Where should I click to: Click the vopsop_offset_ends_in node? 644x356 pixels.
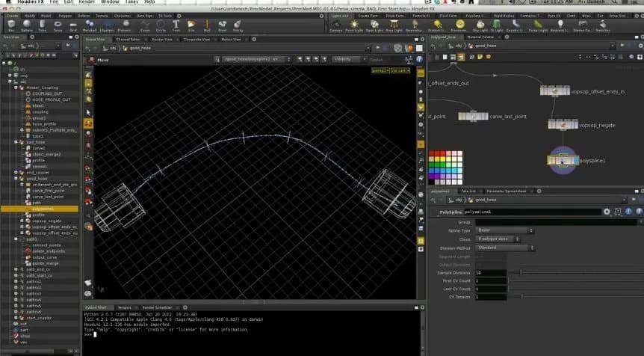tap(555, 90)
